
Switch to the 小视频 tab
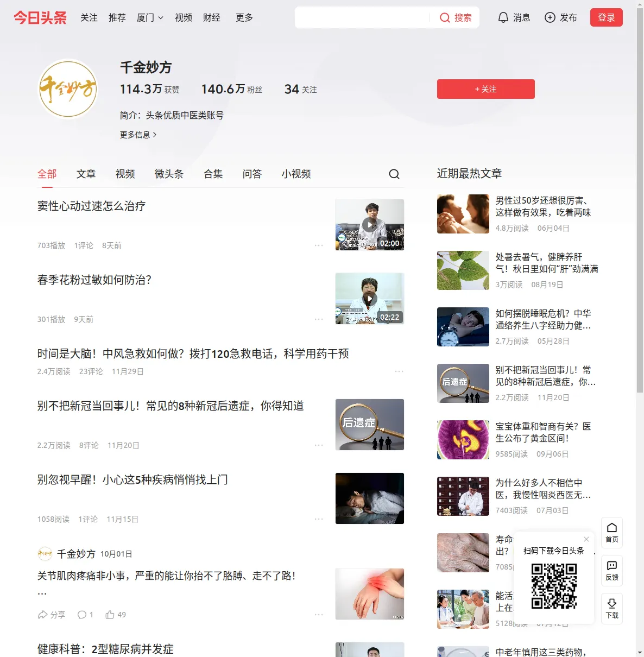click(x=296, y=174)
